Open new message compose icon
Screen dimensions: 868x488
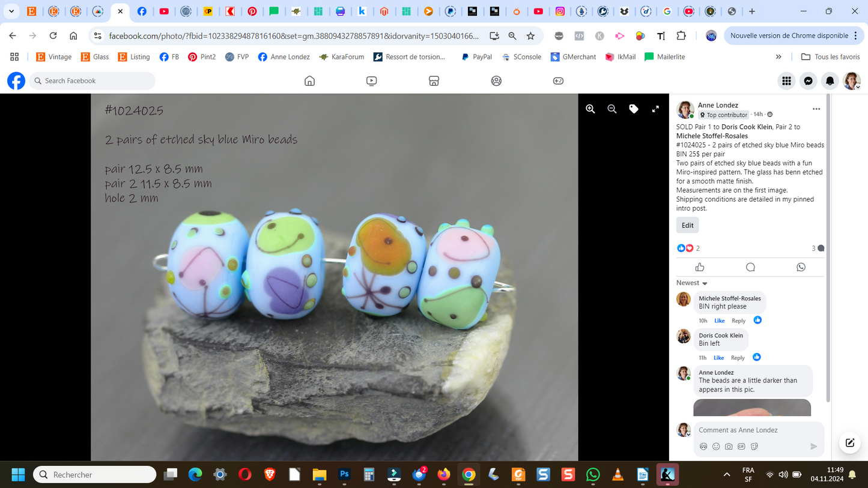pyautogui.click(x=850, y=443)
